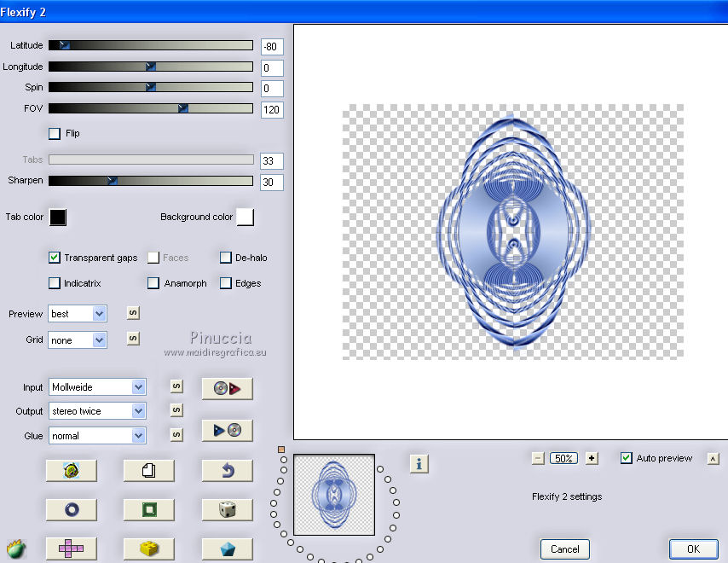Pick the white Background color swatch
The image size is (728, 563).
click(246, 217)
